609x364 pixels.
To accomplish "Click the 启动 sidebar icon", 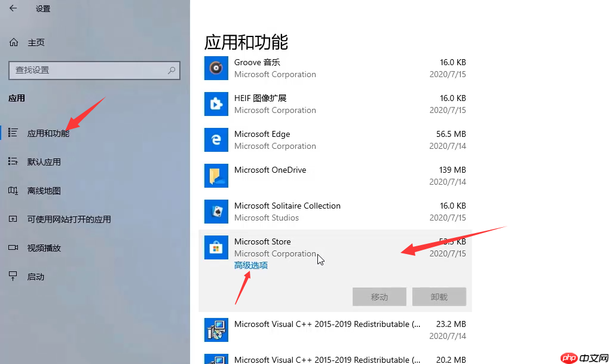I will [x=14, y=277].
